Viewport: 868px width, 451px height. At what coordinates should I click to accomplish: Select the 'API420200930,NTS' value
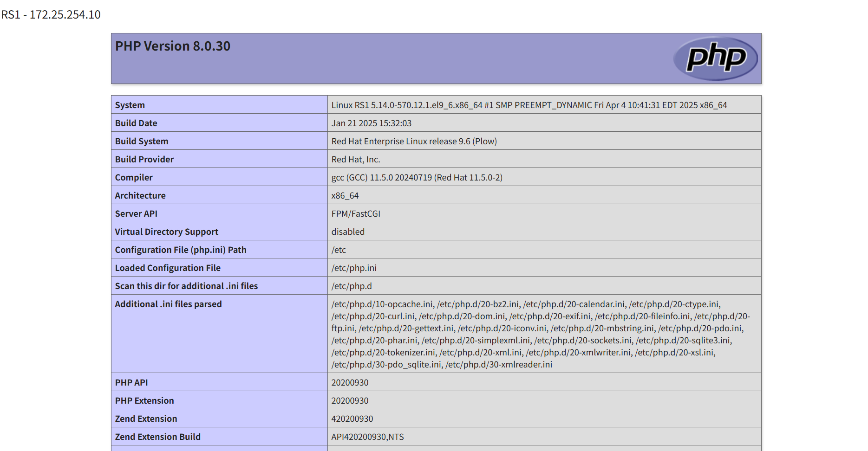367,437
